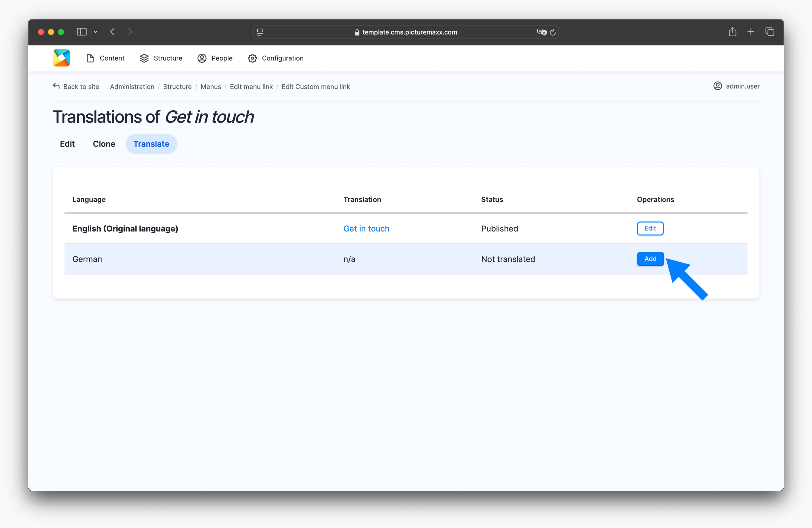Go to Structure breadcrumb link
This screenshot has width=812, height=528.
tap(177, 87)
